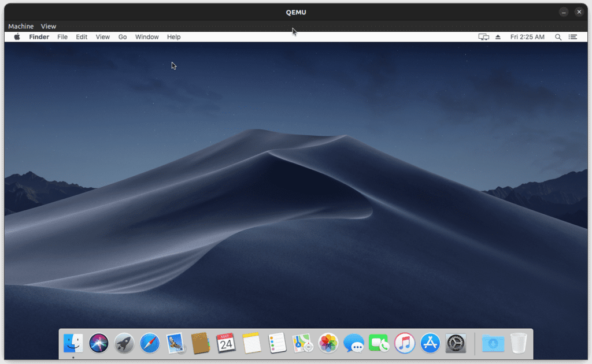This screenshot has height=364, width=592.
Task: Open Finder from the Dock
Action: [x=73, y=343]
